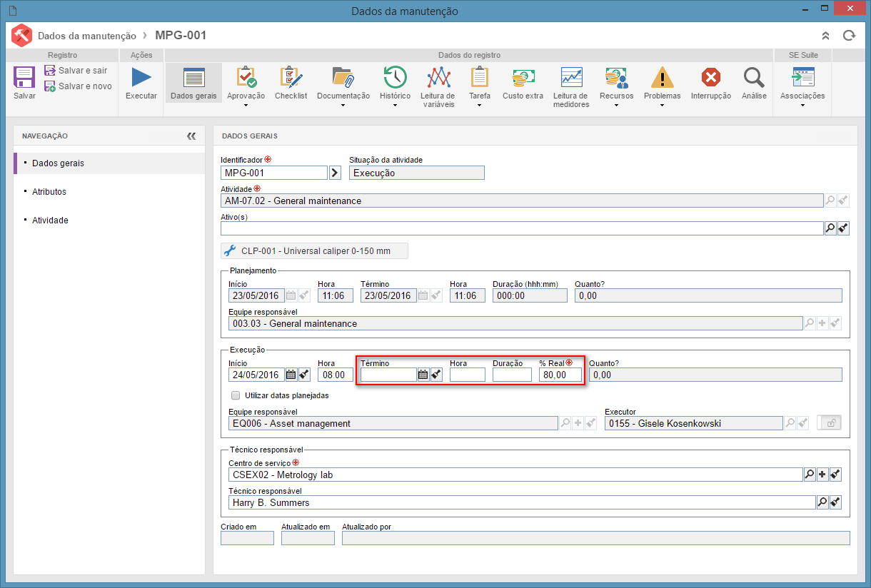Screen dimensions: 871x588
Task: Search Centro de serviço with magnifier
Action: tap(810, 474)
